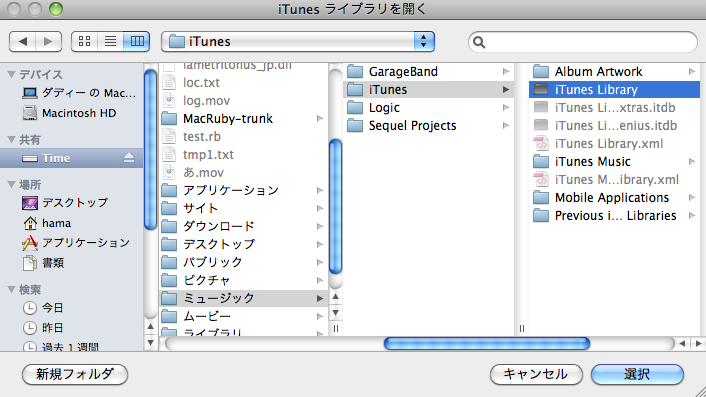
Task: Eject the Time disk
Action: point(129,158)
